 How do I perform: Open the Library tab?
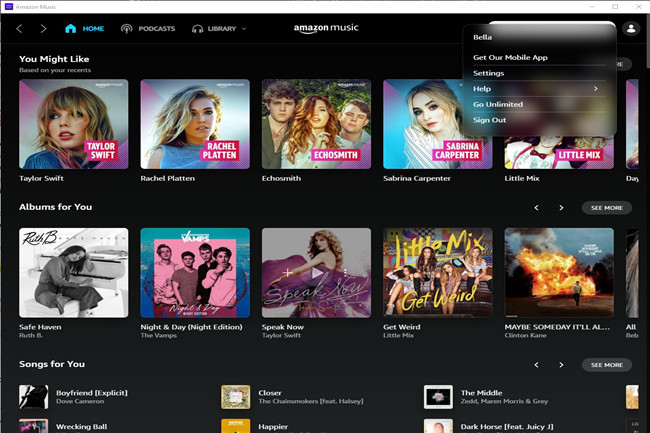pos(214,29)
